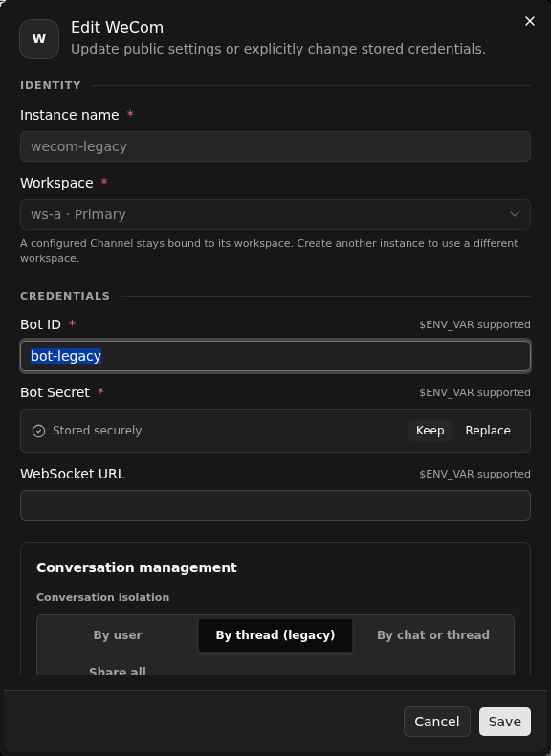The height and width of the screenshot is (756, 551).
Task: Choose By chat or thread isolation
Action: point(433,635)
